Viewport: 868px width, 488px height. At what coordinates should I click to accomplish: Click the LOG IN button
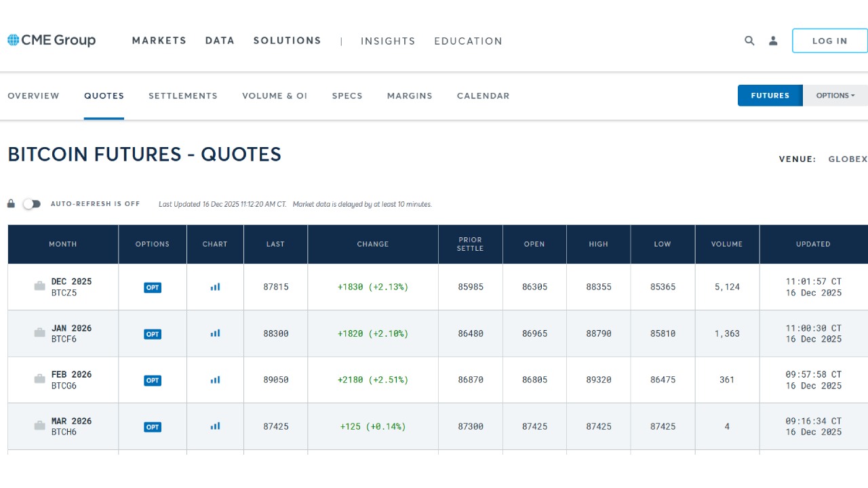[829, 41]
